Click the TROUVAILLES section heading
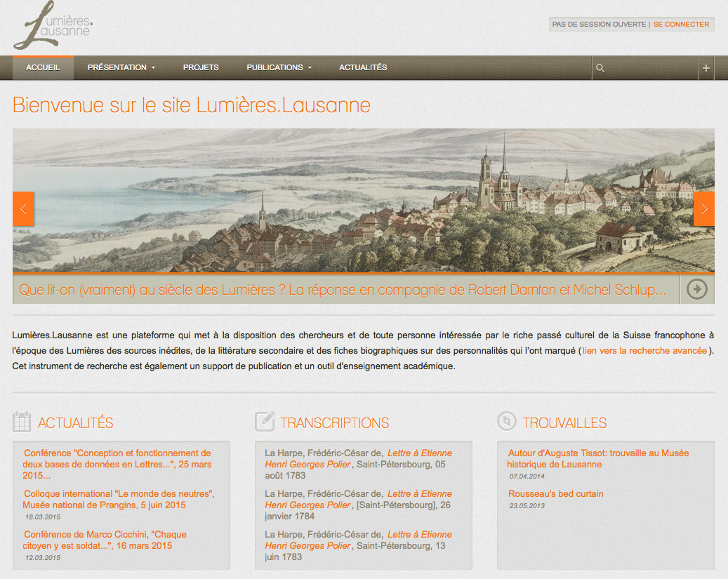 pyautogui.click(x=564, y=423)
